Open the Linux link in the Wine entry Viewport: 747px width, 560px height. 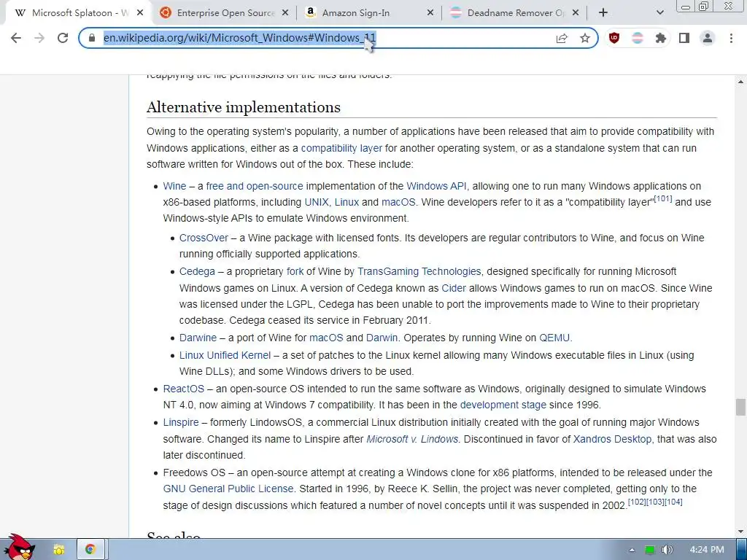tap(347, 203)
